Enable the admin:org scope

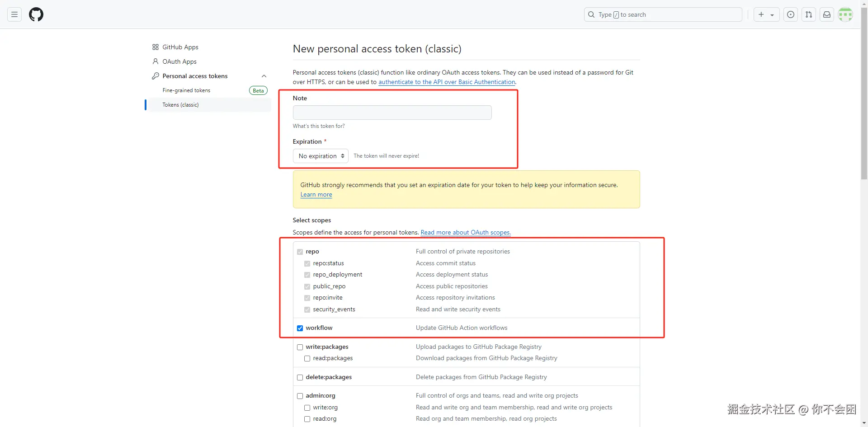(x=300, y=396)
